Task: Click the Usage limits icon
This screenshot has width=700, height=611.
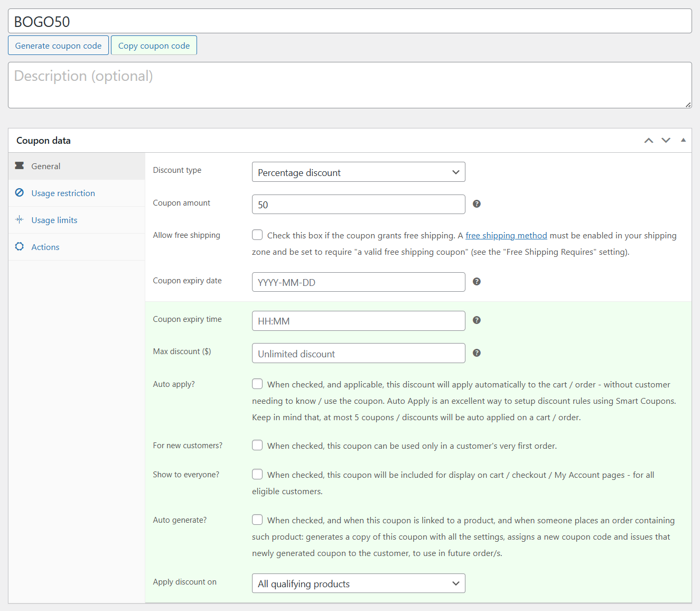Action: coord(20,220)
